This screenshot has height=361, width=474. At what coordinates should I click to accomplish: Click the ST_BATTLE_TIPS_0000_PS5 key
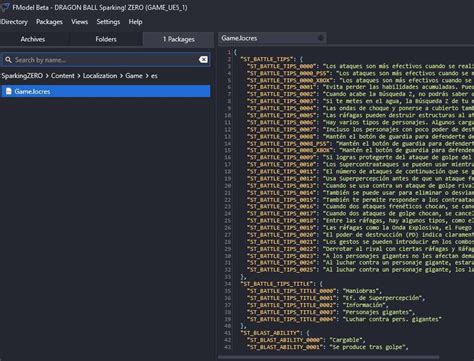click(288, 73)
